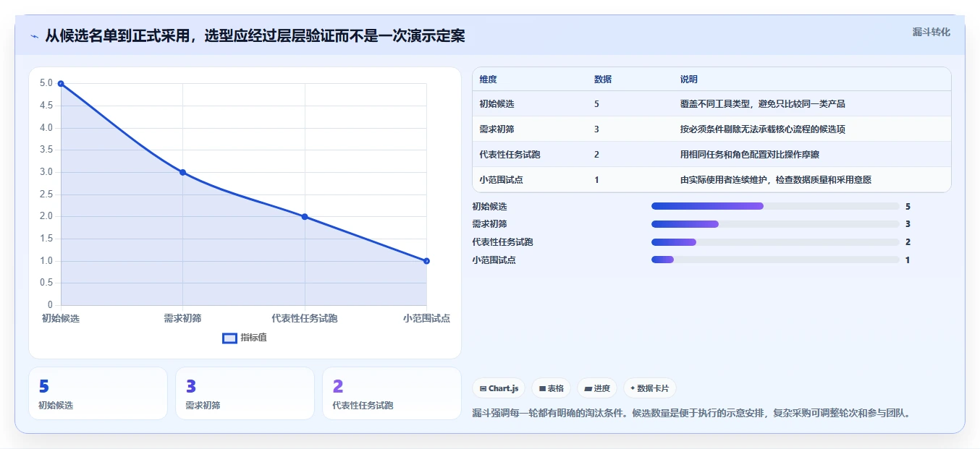Image resolution: width=980 pixels, height=449 pixels.
Task: Click the lightning icon beside the title
Action: 35,36
